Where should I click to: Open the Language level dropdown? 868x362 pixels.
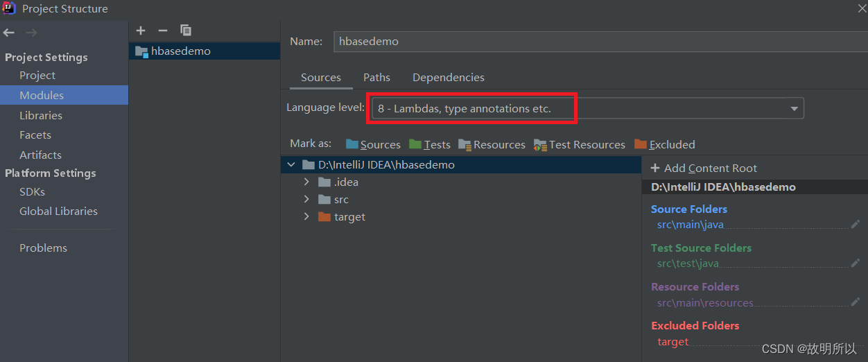point(794,109)
